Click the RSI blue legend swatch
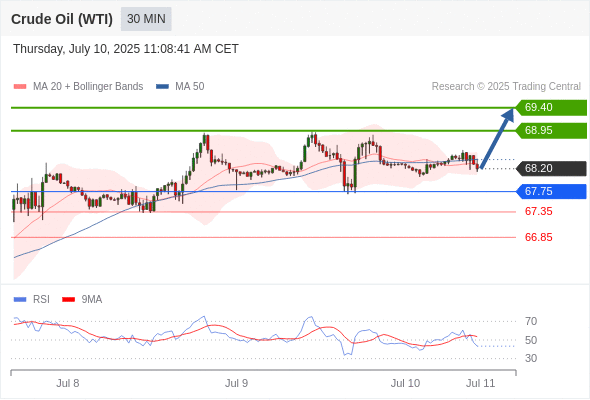The height and width of the screenshot is (400, 590). tap(20, 300)
